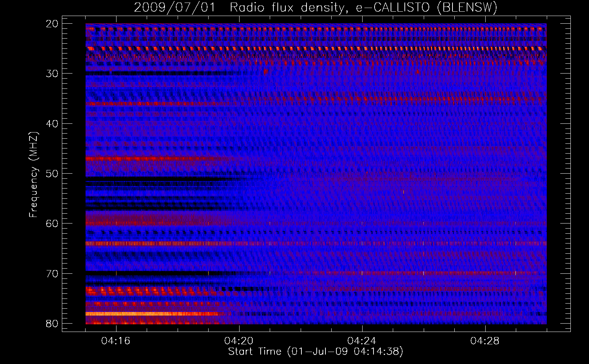Click the 60 frequency tick label
589x364 pixels.
(x=52, y=223)
